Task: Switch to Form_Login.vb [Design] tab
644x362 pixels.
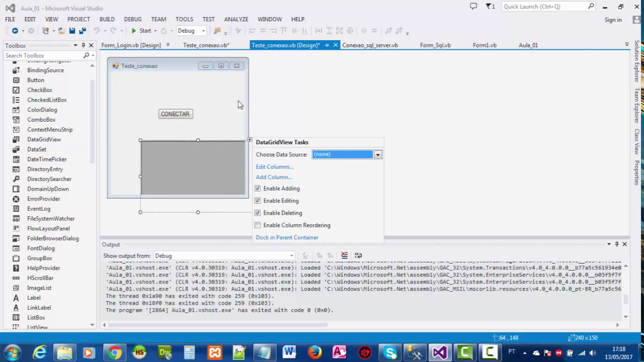Action: click(131, 45)
